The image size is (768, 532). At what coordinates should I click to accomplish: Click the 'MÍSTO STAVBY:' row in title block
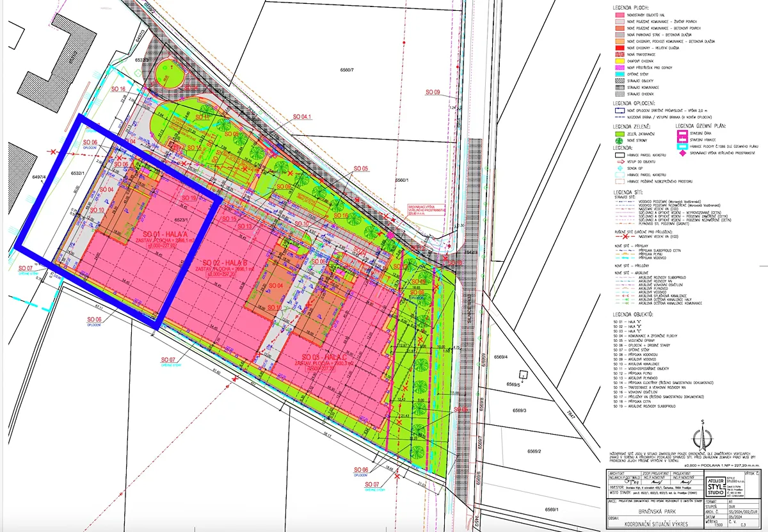[656, 493]
